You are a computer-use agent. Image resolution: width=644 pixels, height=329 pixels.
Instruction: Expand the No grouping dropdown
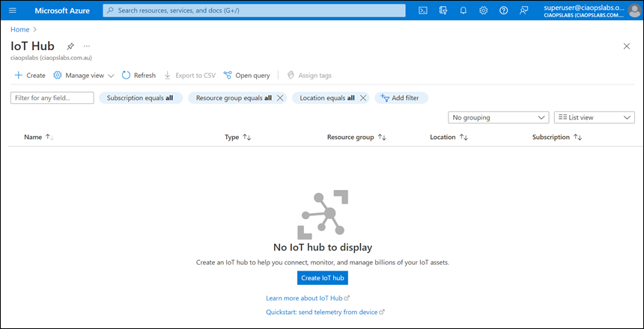[499, 117]
